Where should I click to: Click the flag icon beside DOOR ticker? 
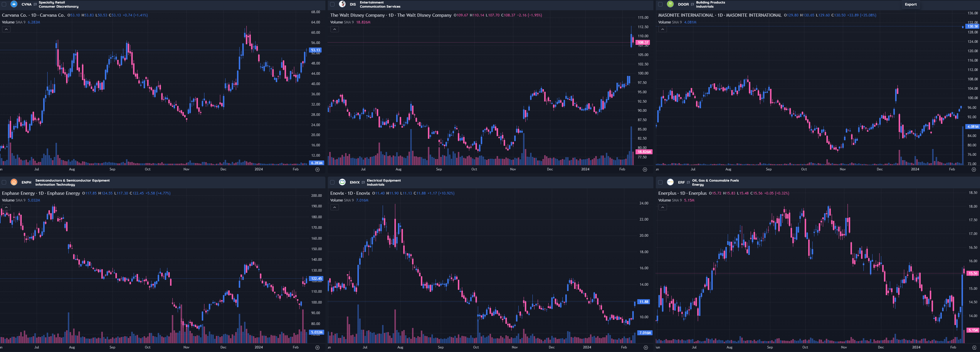[692, 5]
